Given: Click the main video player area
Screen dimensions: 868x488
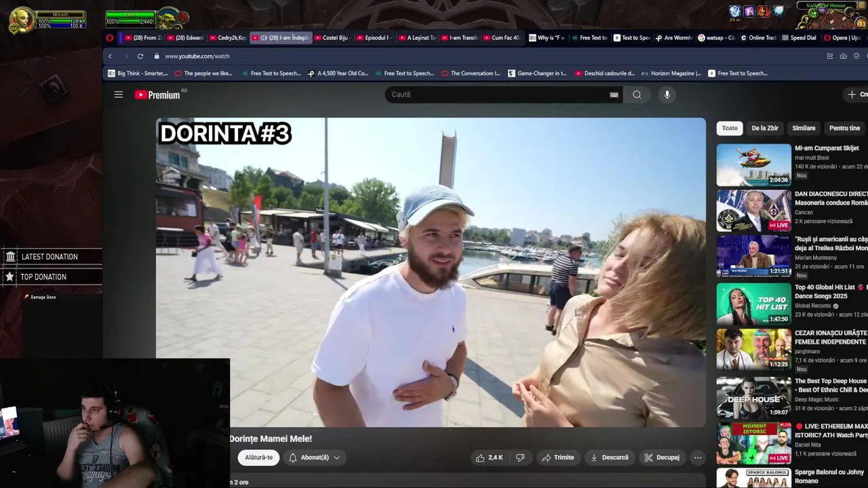Looking at the screenshot, I should coord(431,272).
